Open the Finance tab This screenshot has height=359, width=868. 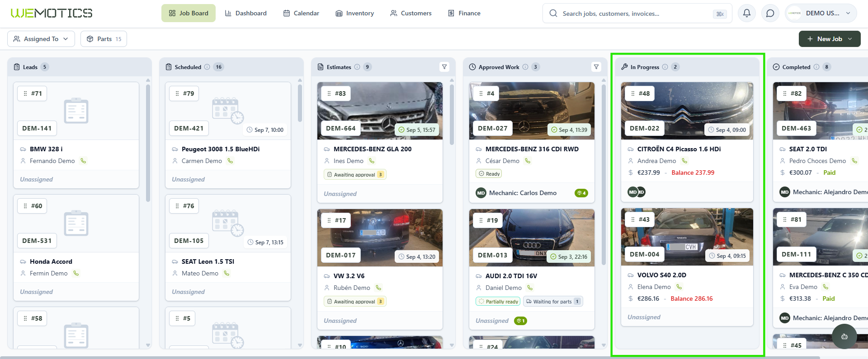[x=464, y=13]
